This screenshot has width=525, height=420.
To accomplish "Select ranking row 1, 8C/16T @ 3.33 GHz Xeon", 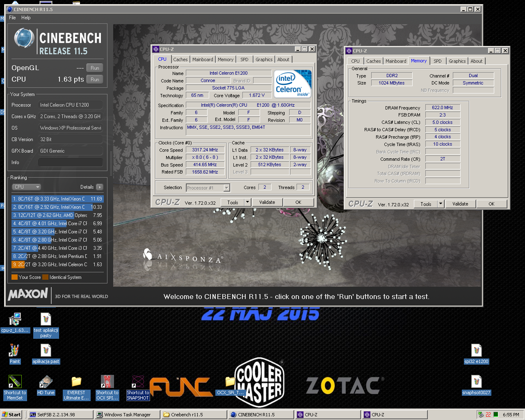I will (57, 199).
